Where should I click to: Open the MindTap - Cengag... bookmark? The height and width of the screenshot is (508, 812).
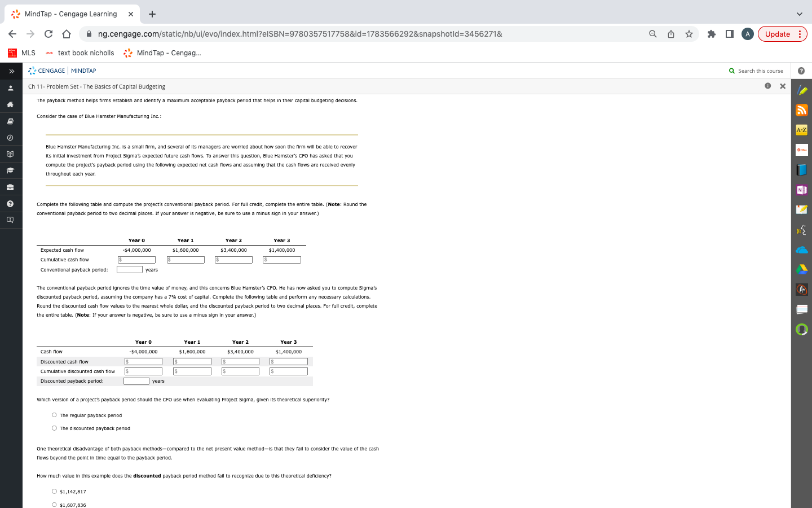(x=162, y=53)
